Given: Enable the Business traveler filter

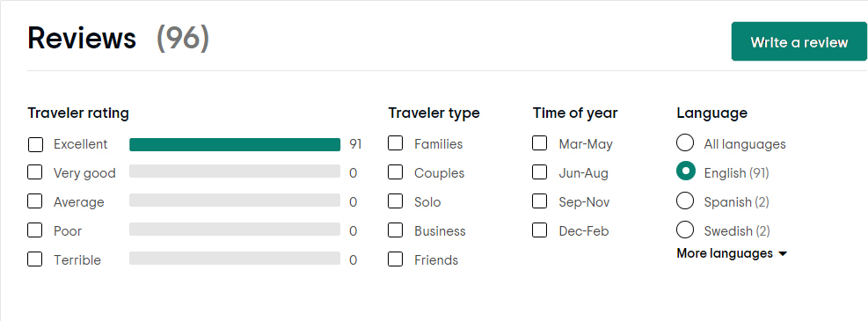Looking at the screenshot, I should coord(395,230).
